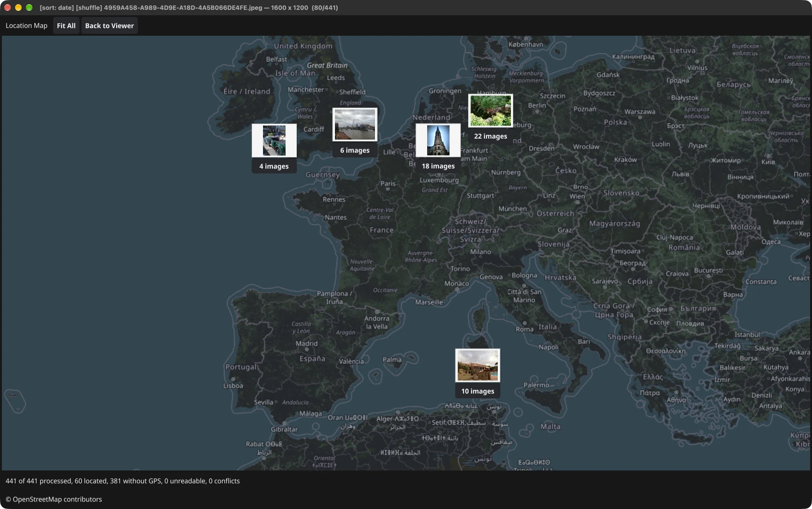812x509 pixels.
Task: Click the yellow minimize window button
Action: (x=18, y=8)
